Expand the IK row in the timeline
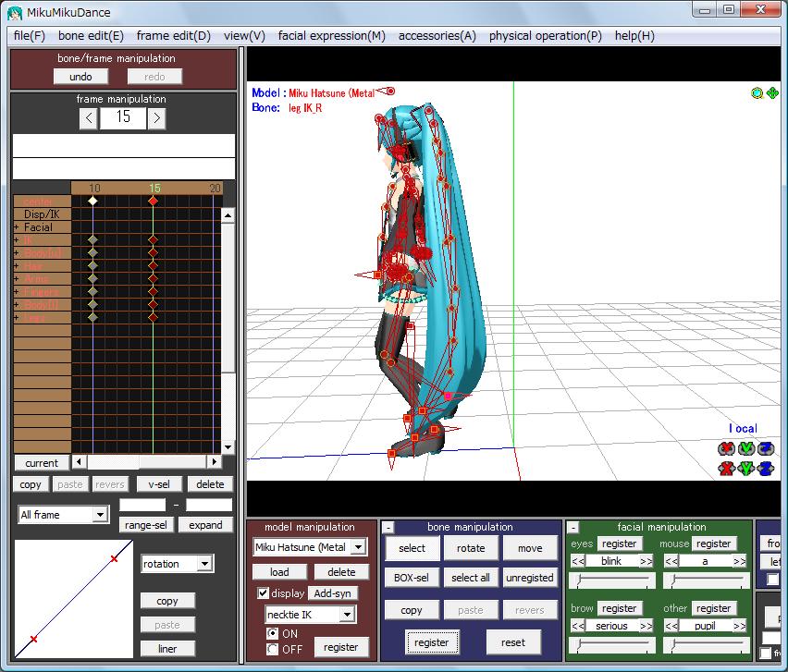Viewport: 788px width, 672px height. click(17, 240)
